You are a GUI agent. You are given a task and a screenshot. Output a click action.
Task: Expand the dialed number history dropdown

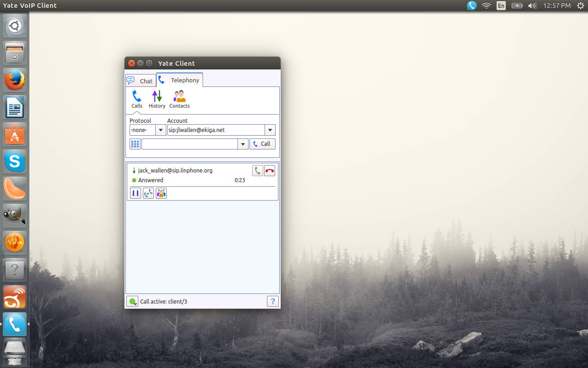(243, 144)
